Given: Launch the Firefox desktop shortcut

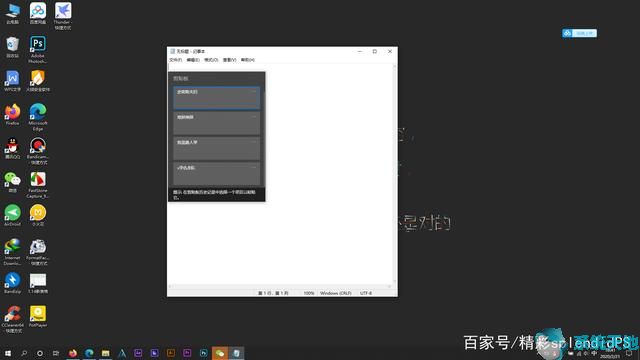Looking at the screenshot, I should pos(13,114).
